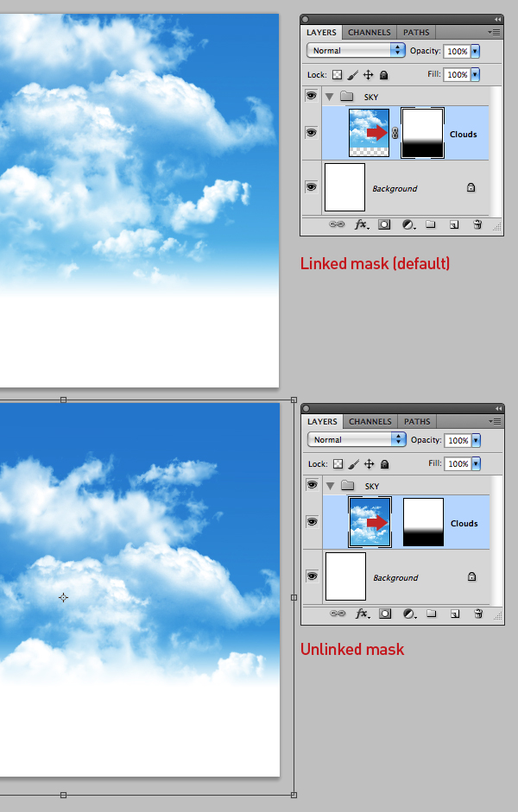Create adjustment layer in Linked mask panel
The image size is (518, 812).
(408, 224)
